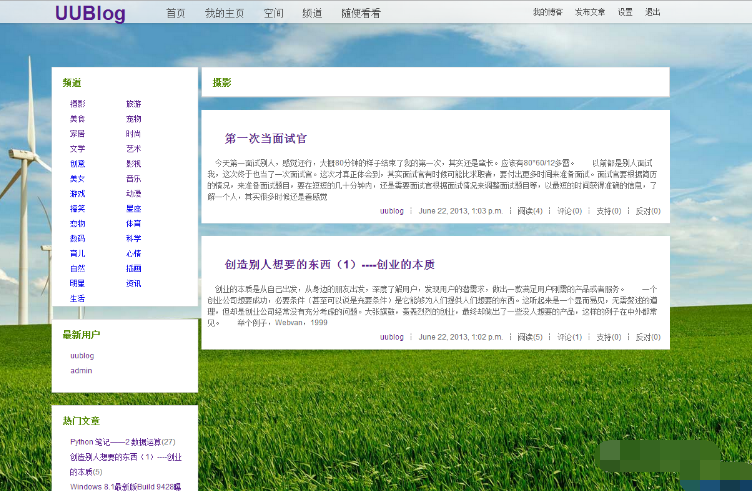This screenshot has width=752, height=491.
Task: Select 空间 in the top navigation
Action: click(273, 13)
